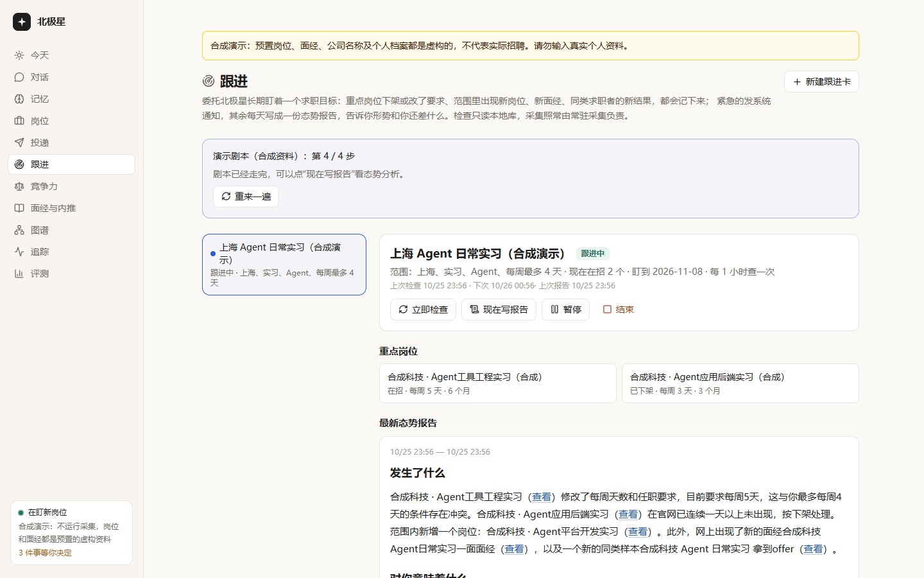Click the activity pulse icon beside 追踪
924x578 pixels.
coord(19,252)
